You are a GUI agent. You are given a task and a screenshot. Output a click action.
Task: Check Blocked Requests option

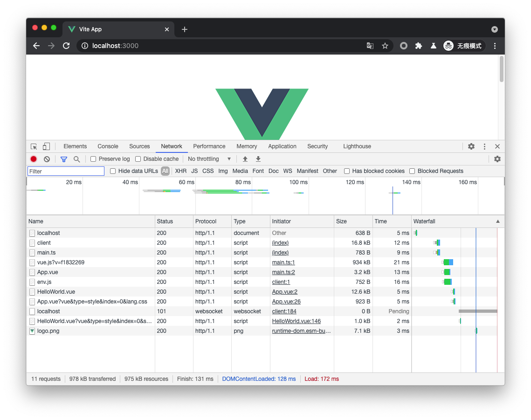(x=412, y=171)
